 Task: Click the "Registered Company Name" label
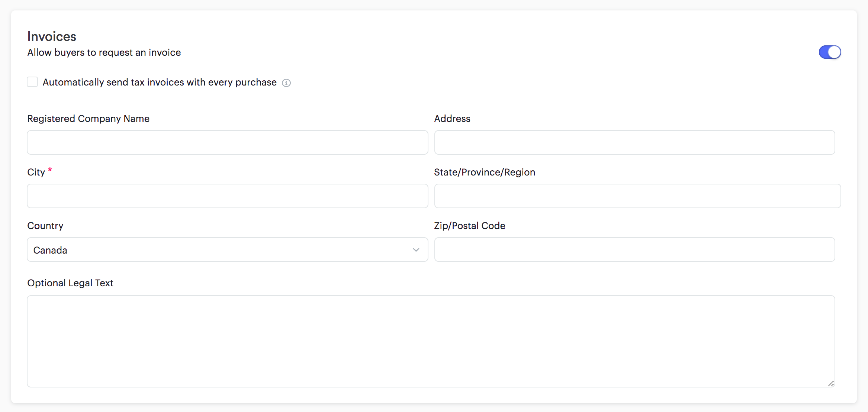[89, 119]
